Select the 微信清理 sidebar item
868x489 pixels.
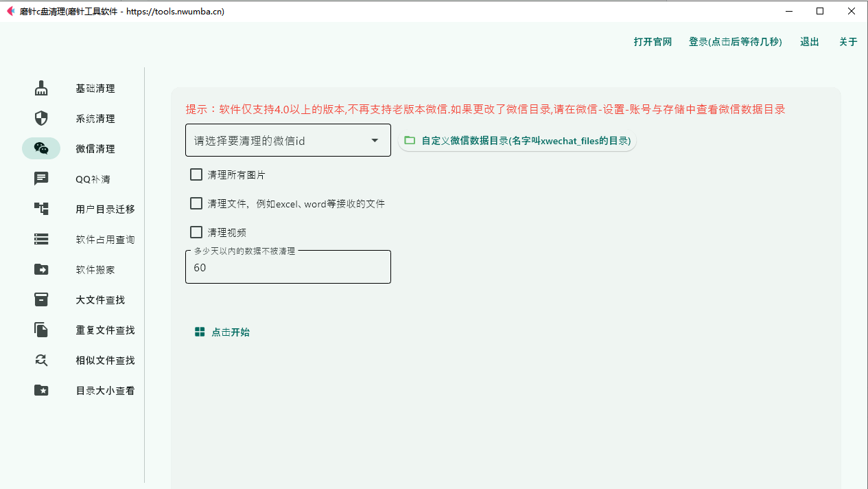[95, 149]
